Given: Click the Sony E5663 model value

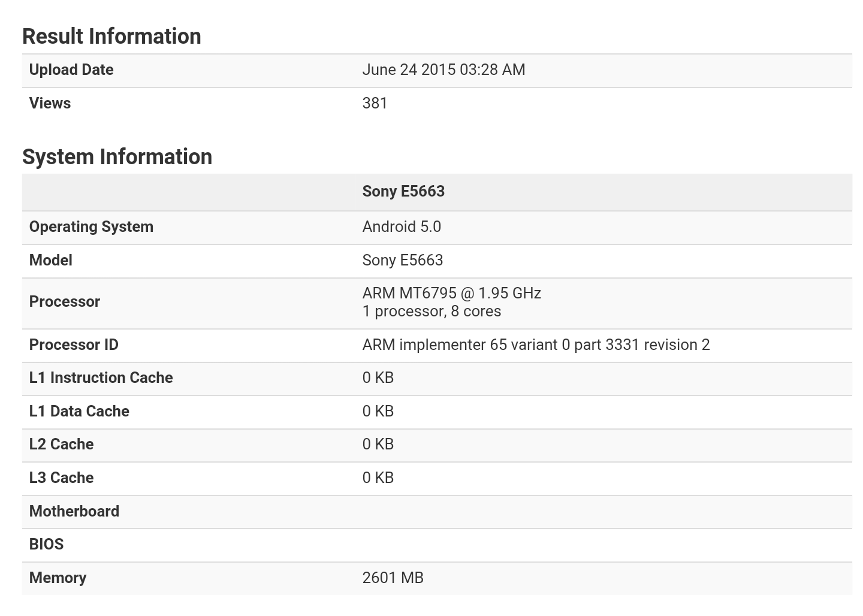Looking at the screenshot, I should click(x=403, y=261).
